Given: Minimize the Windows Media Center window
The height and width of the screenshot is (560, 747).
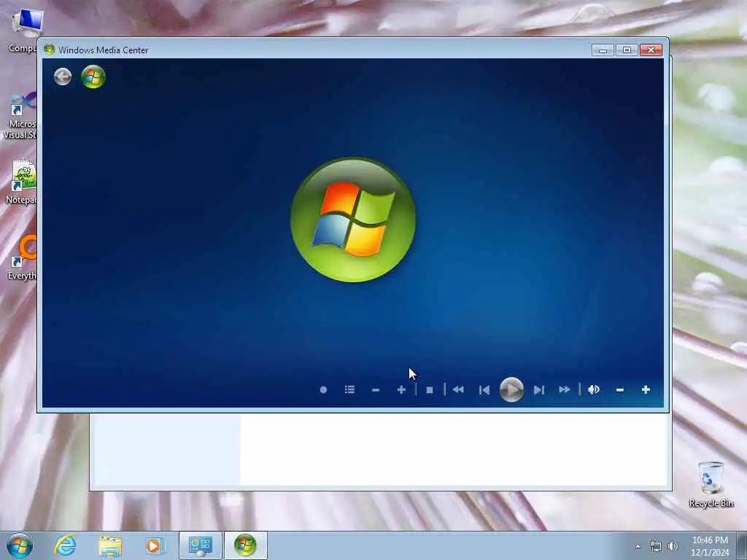Looking at the screenshot, I should point(603,50).
